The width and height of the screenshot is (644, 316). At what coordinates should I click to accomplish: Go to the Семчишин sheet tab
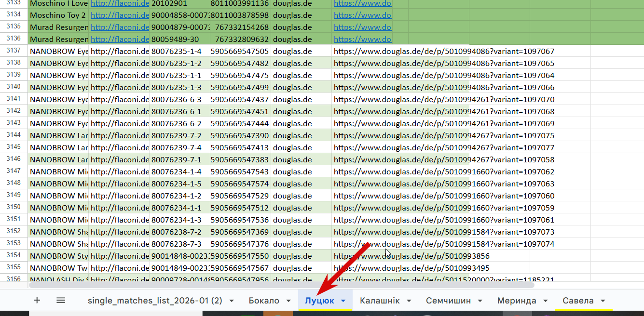pos(448,301)
